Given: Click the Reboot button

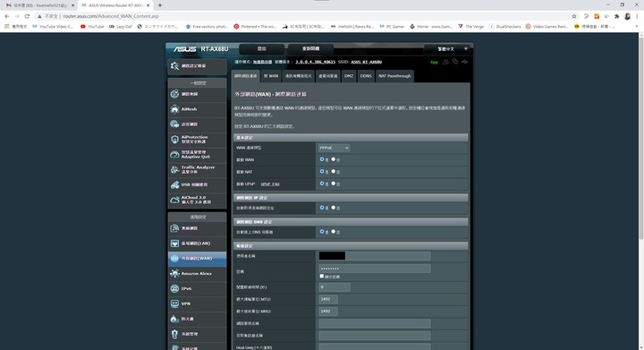Looking at the screenshot, I should click(310, 49).
